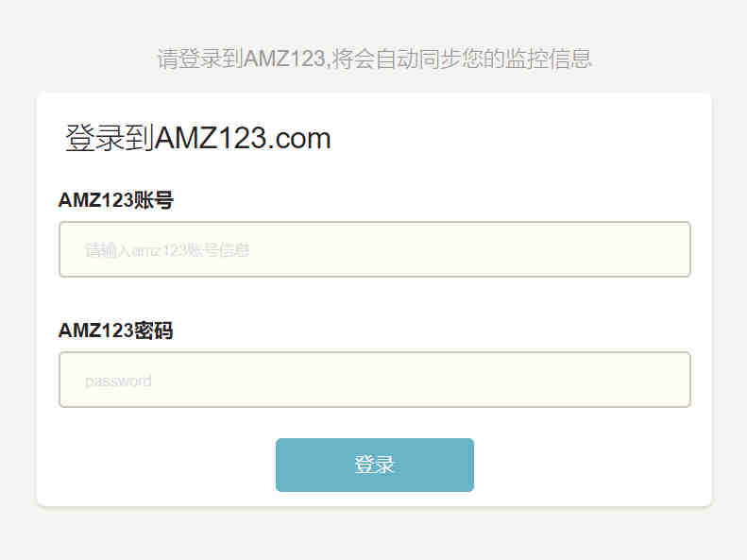This screenshot has height=560, width=747.
Task: Click the 请登录到AMZ123 sync notice text
Action: pos(375,59)
